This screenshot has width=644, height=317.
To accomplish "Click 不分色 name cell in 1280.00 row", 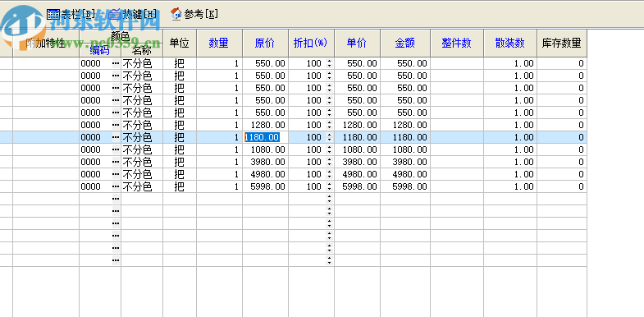I will [142, 125].
